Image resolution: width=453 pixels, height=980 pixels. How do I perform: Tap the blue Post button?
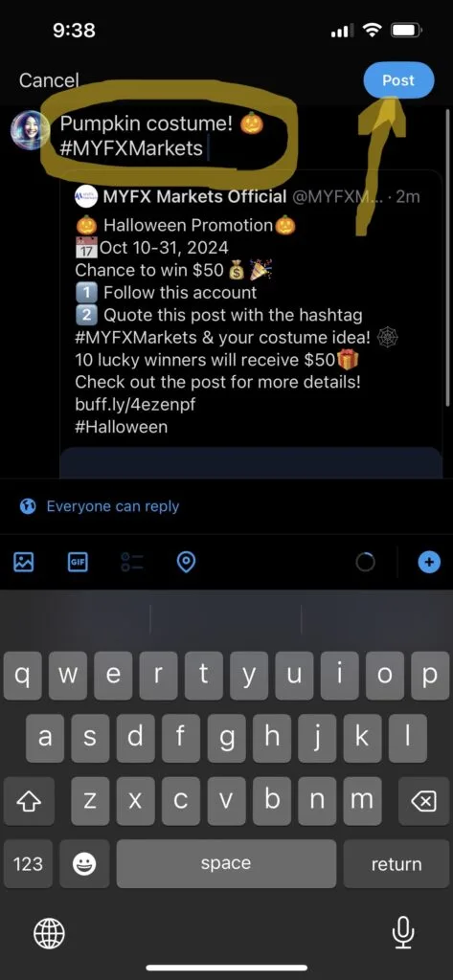[398, 80]
